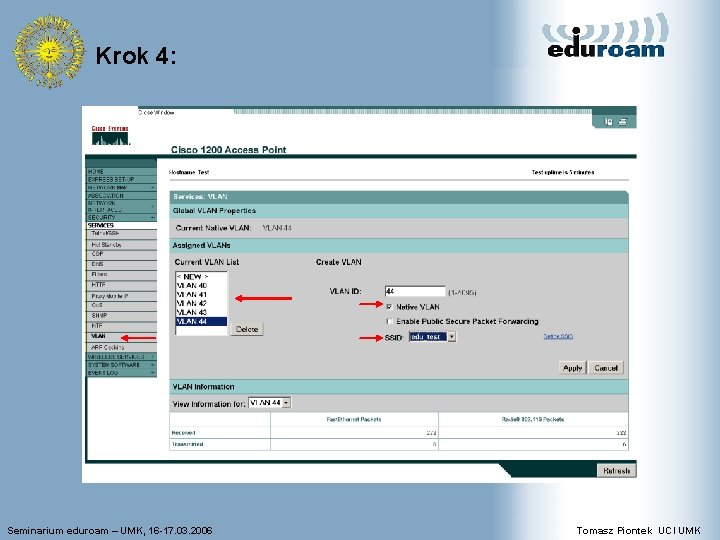The image size is (720, 540).
Task: Open View Information for VLAN dropdown
Action: (269, 403)
